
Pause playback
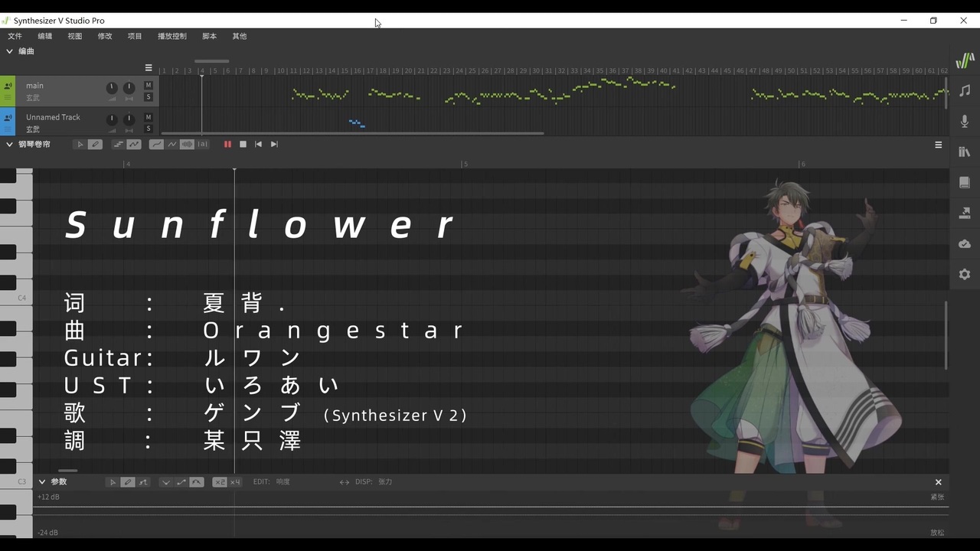tap(227, 144)
